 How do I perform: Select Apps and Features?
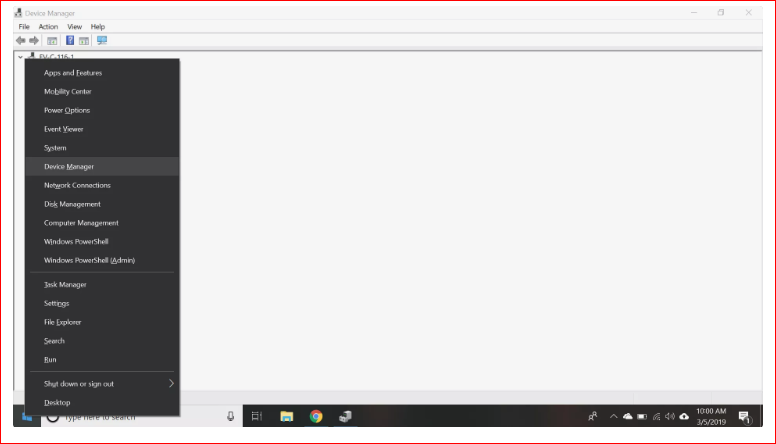coord(102,73)
